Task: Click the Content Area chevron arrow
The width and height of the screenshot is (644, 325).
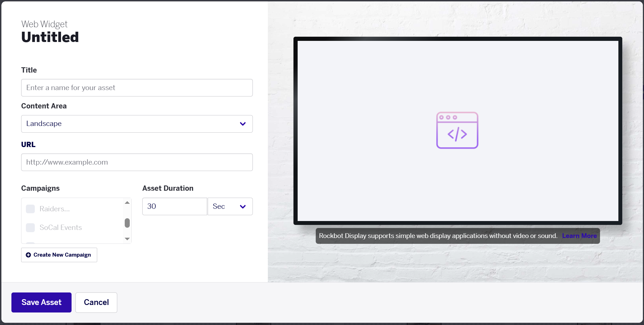Action: [x=243, y=124]
